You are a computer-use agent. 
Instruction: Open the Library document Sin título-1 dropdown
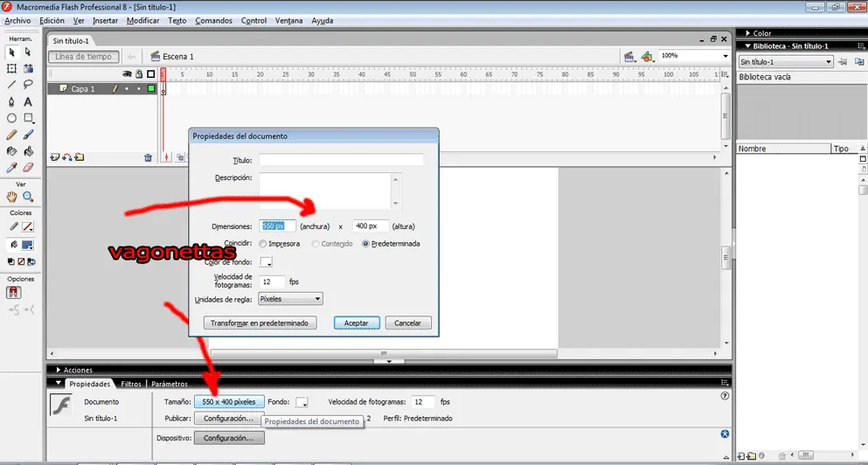[x=786, y=62]
